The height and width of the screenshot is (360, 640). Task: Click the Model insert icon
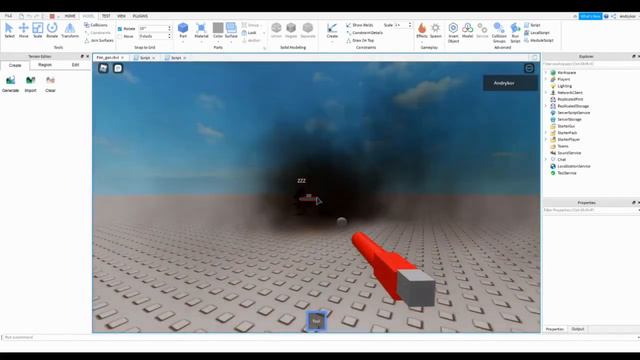click(467, 30)
